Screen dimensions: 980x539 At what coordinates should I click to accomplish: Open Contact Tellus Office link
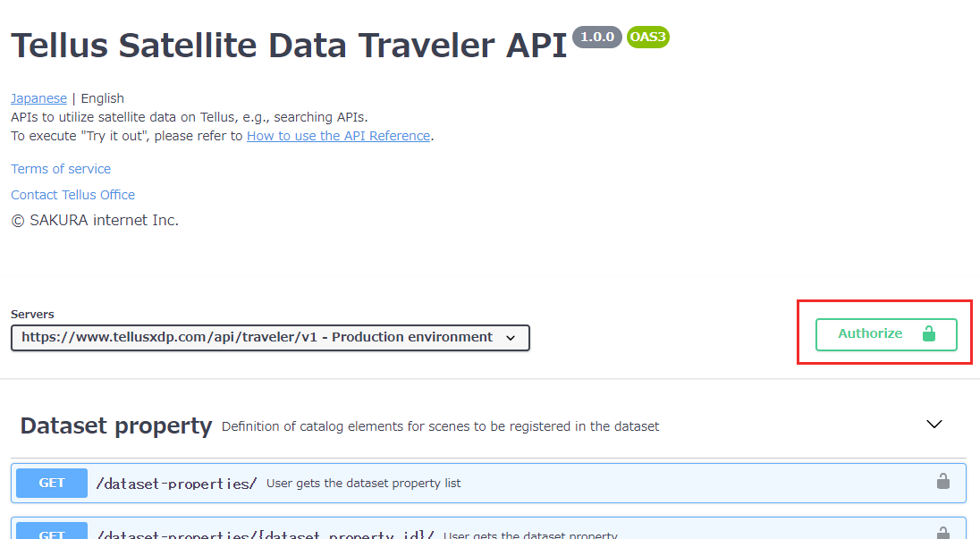click(x=72, y=195)
